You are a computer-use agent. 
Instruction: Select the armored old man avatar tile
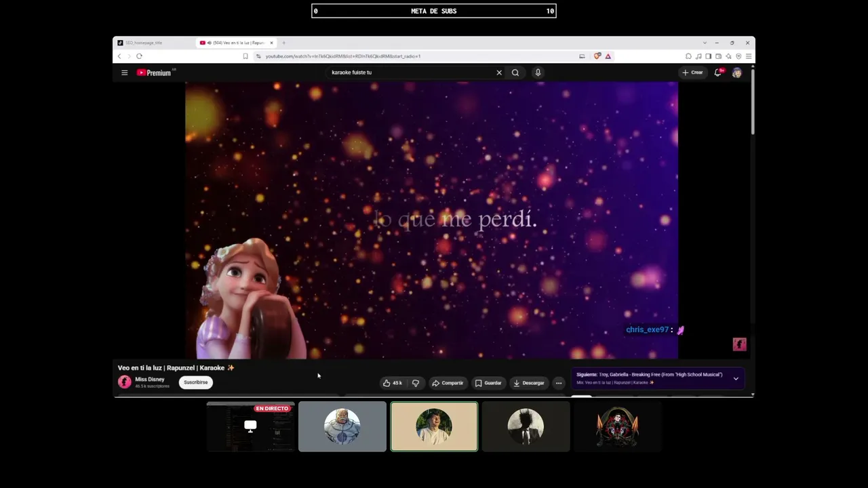pyautogui.click(x=342, y=426)
